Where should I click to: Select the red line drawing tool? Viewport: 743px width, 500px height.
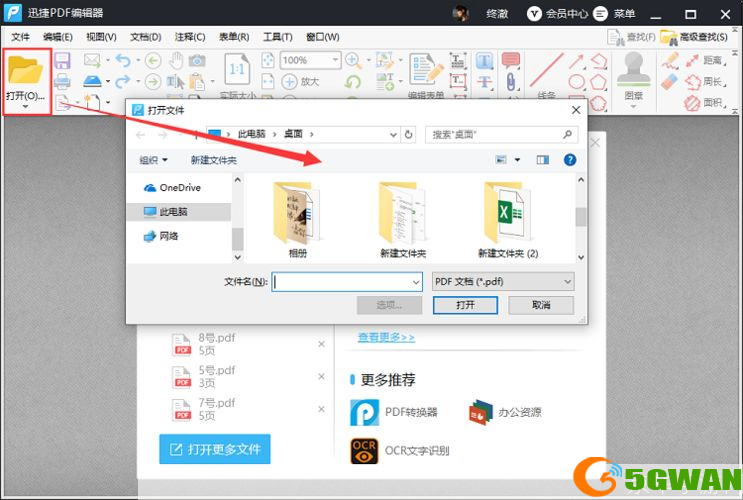point(546,70)
